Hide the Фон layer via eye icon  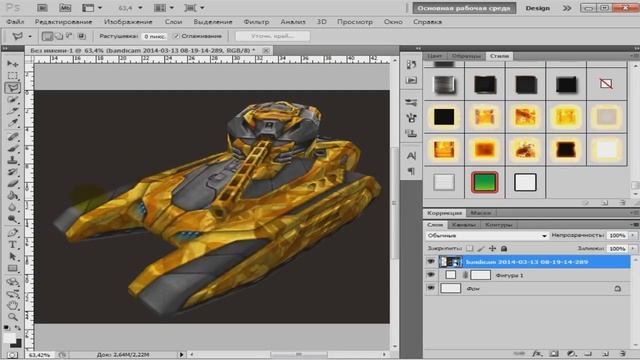pos(431,288)
